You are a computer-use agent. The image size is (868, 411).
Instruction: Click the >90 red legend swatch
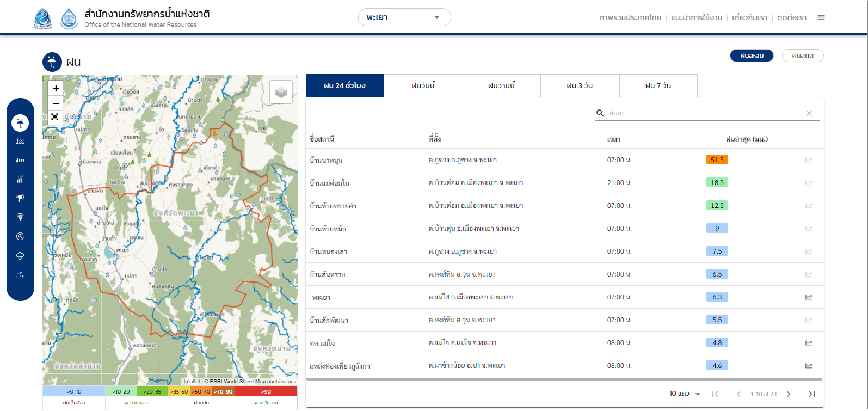(x=266, y=391)
